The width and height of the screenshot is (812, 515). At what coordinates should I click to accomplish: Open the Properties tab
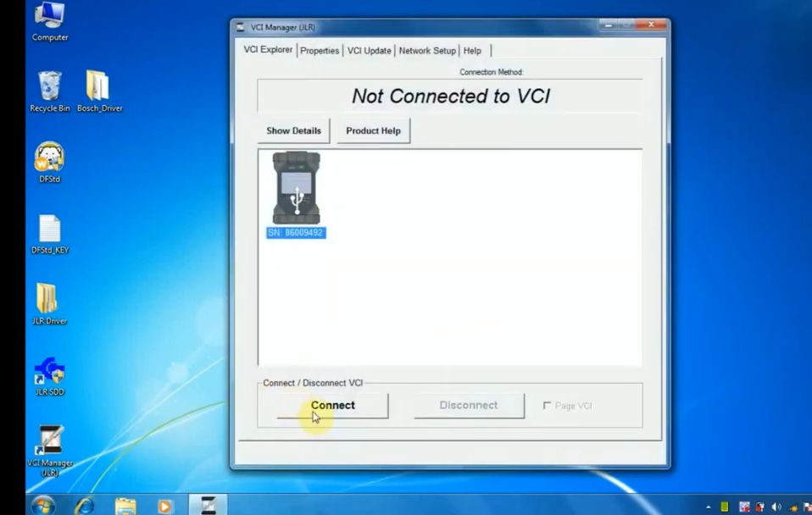point(320,51)
